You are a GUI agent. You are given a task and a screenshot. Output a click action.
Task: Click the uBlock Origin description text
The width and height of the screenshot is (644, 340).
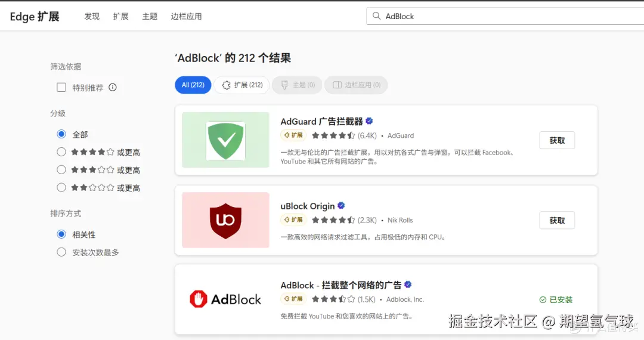point(364,237)
